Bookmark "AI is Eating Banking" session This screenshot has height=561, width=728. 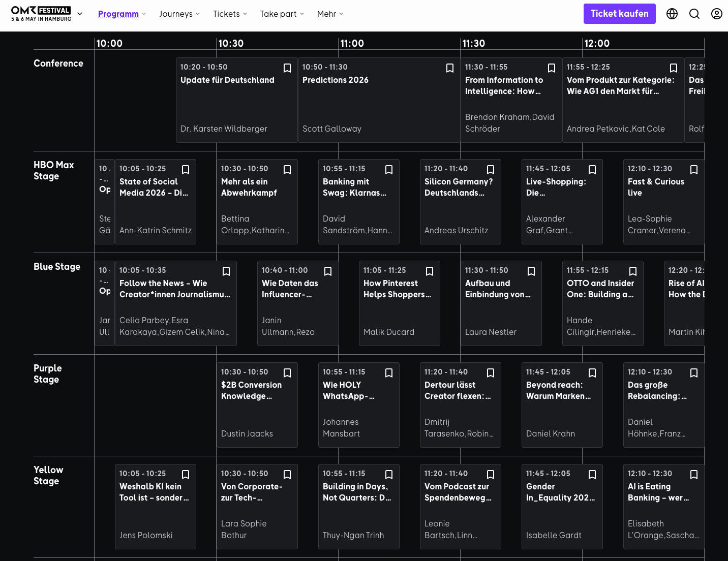tap(694, 474)
